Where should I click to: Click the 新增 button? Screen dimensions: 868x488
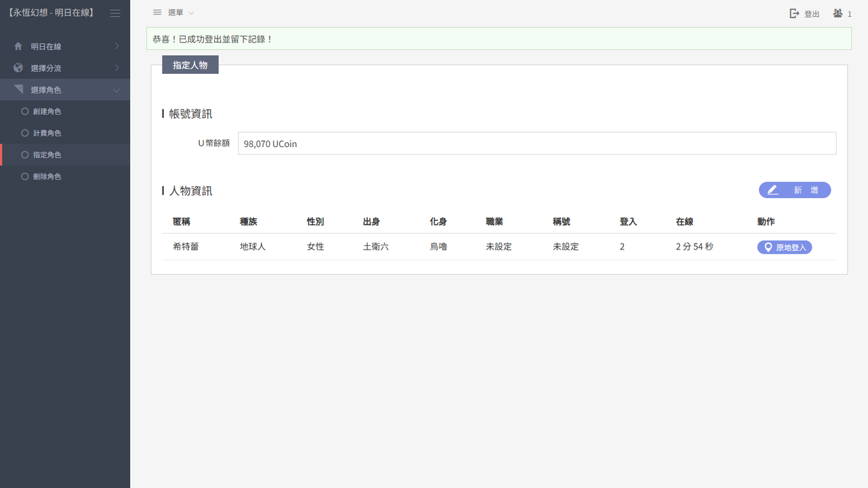pos(795,190)
